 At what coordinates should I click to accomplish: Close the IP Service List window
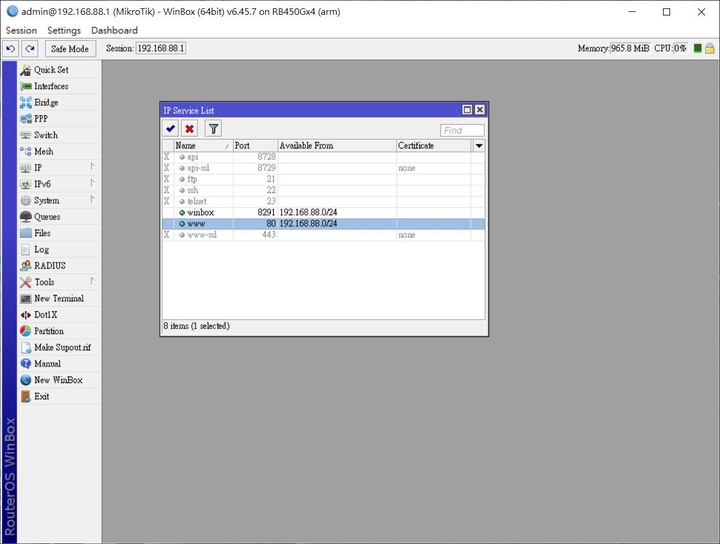[480, 110]
